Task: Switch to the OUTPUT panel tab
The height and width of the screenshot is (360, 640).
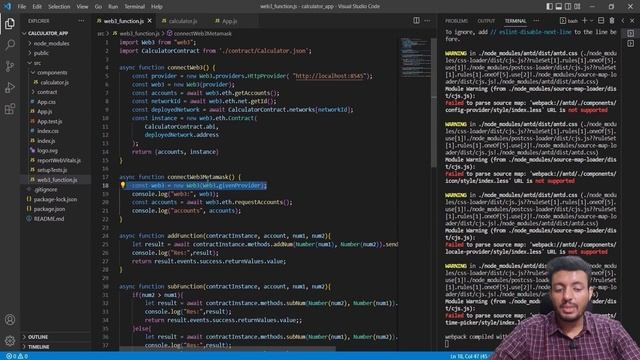Action: pos(486,21)
